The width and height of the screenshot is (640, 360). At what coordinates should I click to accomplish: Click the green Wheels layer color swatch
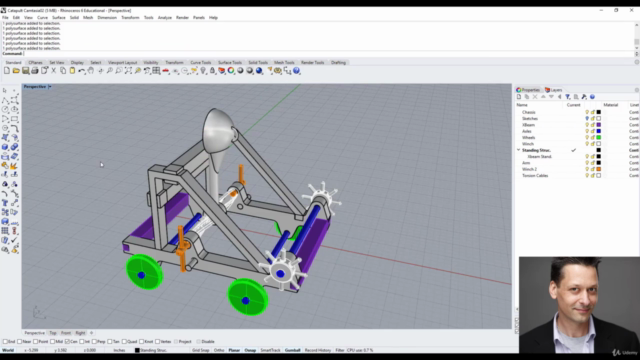[x=599, y=138]
